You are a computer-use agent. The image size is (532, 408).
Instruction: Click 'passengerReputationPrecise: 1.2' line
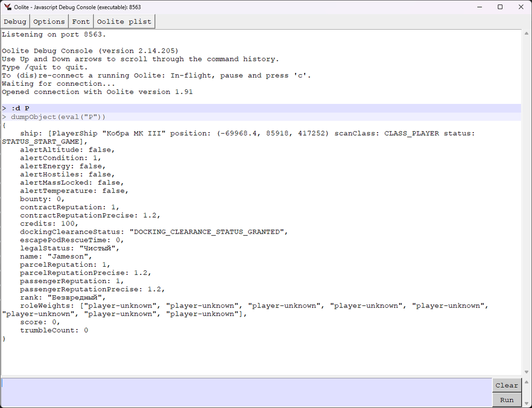92,289
